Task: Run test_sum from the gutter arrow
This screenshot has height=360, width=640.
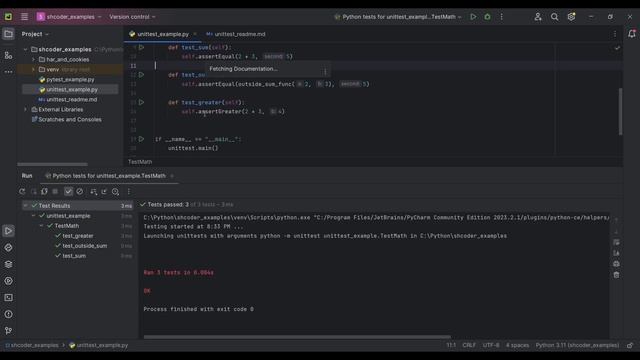Action: click(141, 47)
